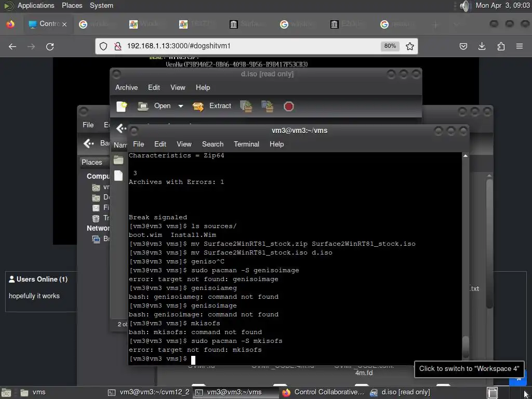Switch to Control Collaborative Firefox taskbar button
532x399 pixels.
pyautogui.click(x=323, y=393)
